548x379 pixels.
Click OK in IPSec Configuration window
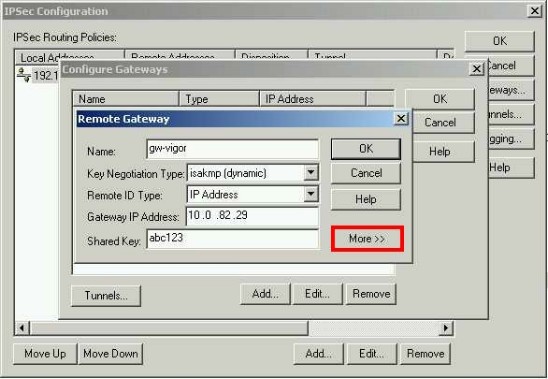(x=499, y=41)
